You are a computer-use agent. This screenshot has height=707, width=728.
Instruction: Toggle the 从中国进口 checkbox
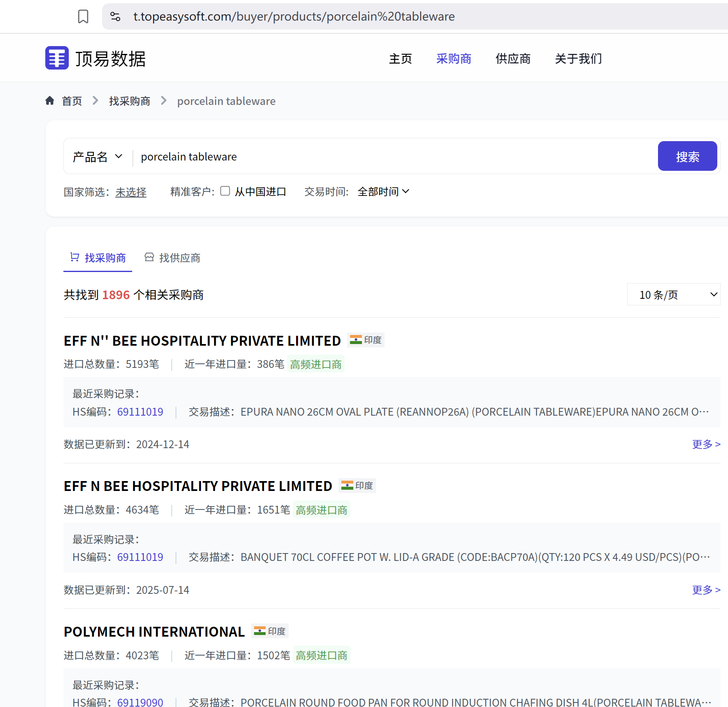225,191
